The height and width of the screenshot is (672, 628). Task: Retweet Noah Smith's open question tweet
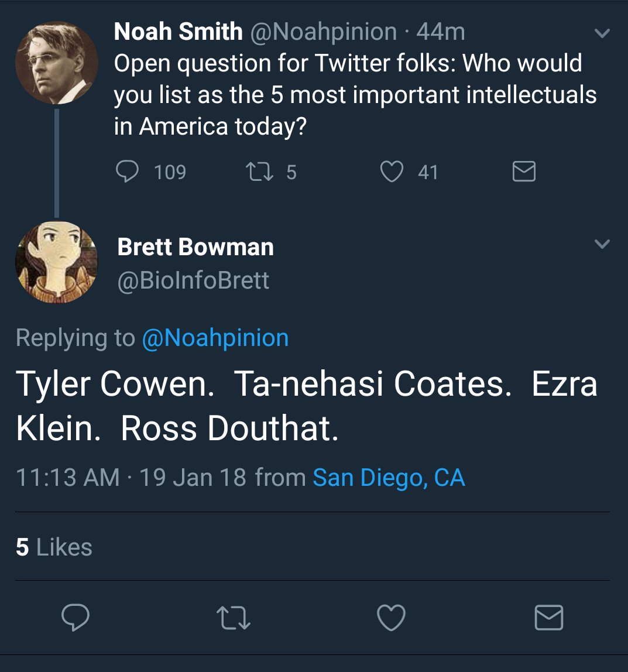[258, 172]
